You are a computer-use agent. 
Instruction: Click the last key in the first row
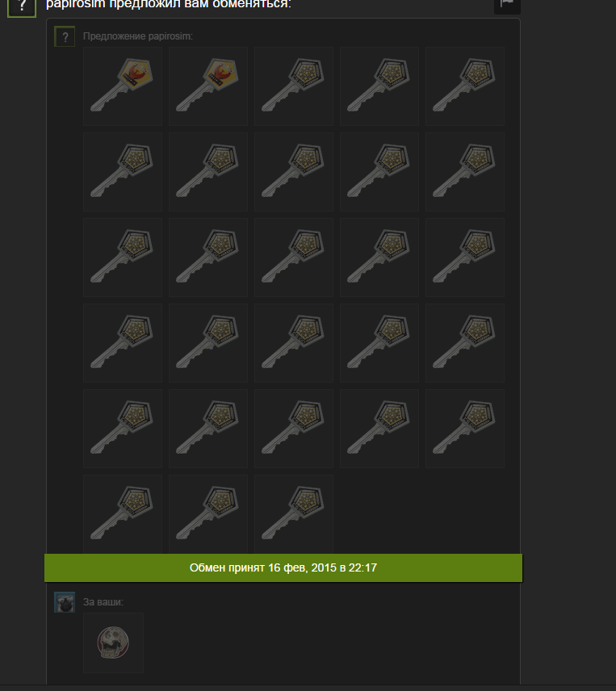[x=465, y=86]
